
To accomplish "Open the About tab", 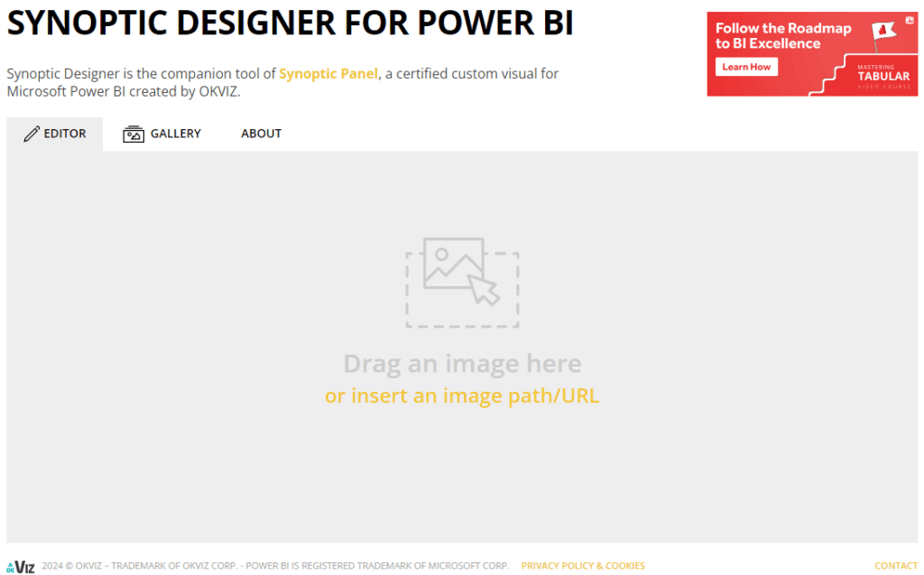I will pyautogui.click(x=261, y=134).
